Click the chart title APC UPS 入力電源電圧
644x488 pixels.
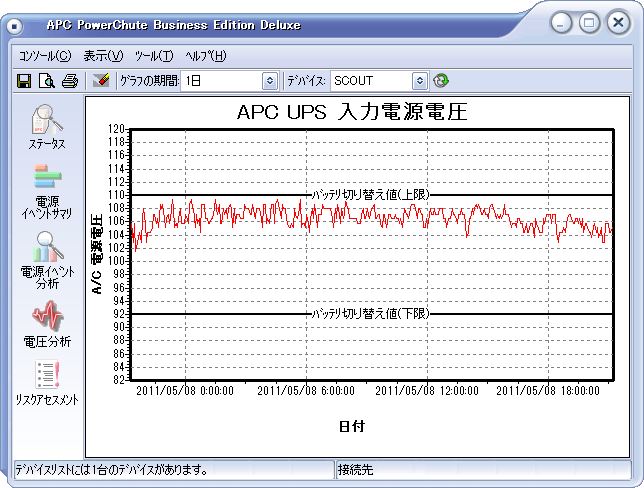point(352,112)
